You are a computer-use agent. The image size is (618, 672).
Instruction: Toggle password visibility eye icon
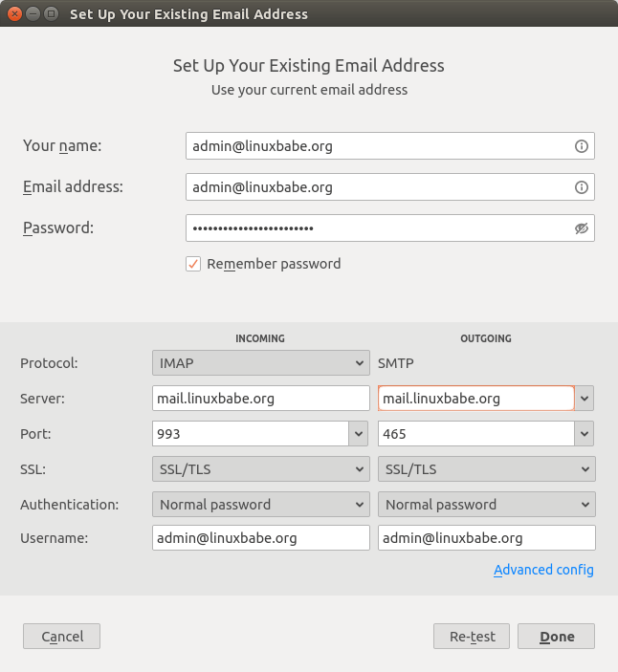point(581,228)
